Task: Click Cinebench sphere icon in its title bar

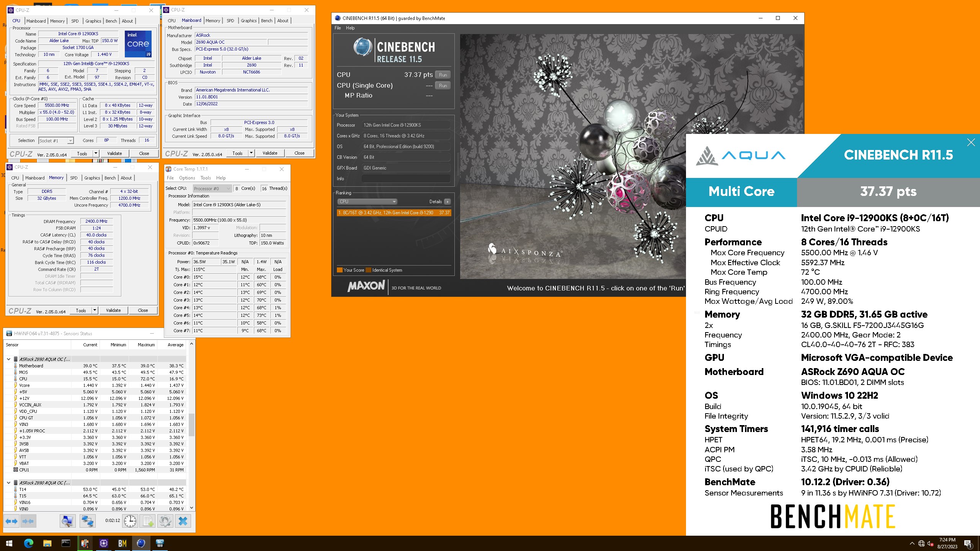Action: pyautogui.click(x=337, y=18)
